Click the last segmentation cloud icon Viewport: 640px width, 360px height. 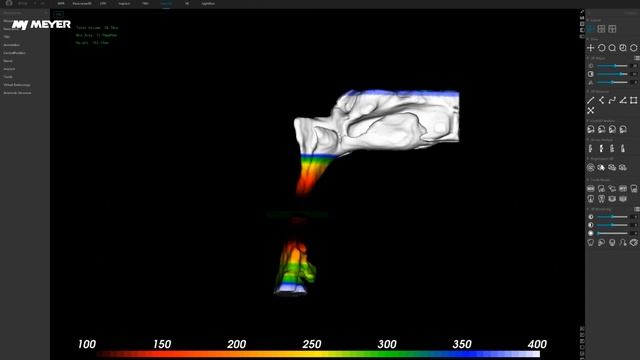[x=623, y=167]
